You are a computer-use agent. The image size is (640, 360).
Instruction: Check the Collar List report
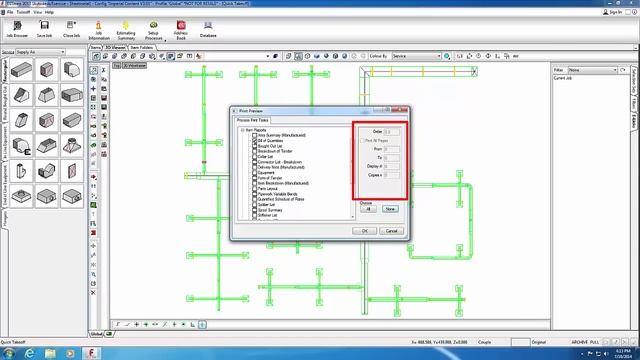point(255,156)
